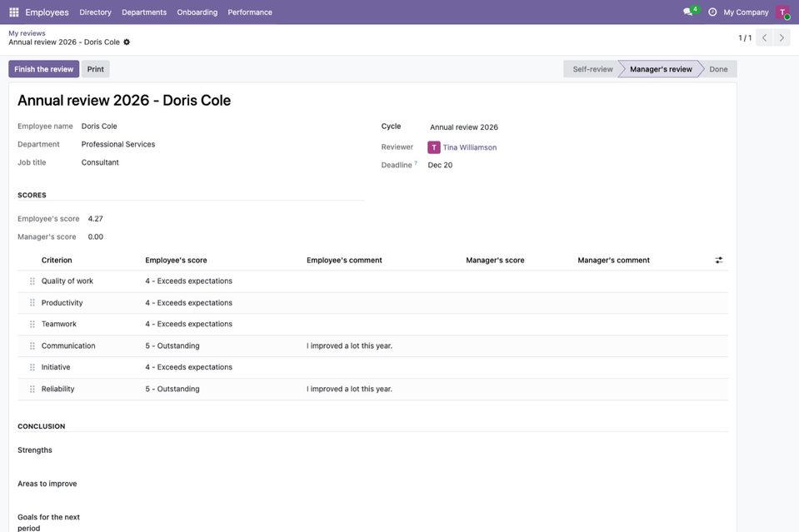The width and height of the screenshot is (799, 532).
Task: Go to previous record arrow
Action: [764, 37]
